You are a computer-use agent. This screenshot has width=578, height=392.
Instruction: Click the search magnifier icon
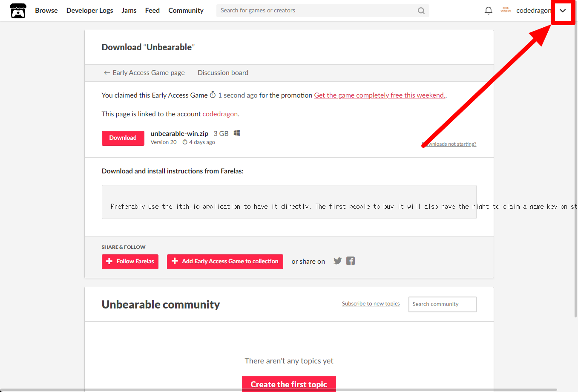tap(421, 11)
